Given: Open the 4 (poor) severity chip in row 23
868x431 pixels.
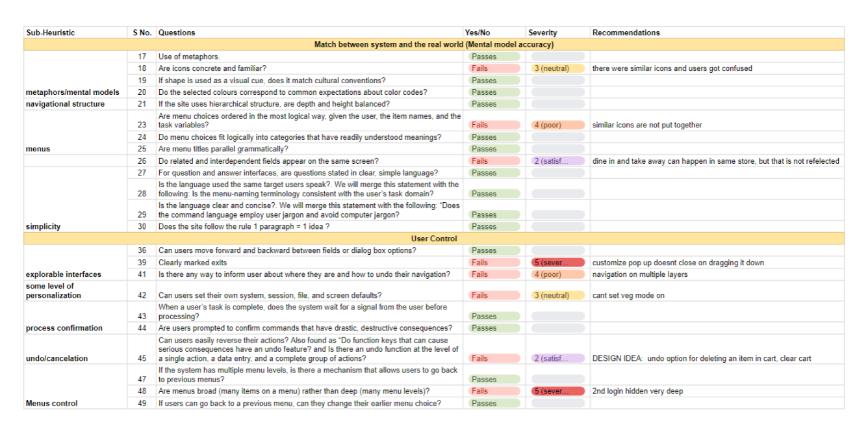Looking at the screenshot, I should point(557,125).
